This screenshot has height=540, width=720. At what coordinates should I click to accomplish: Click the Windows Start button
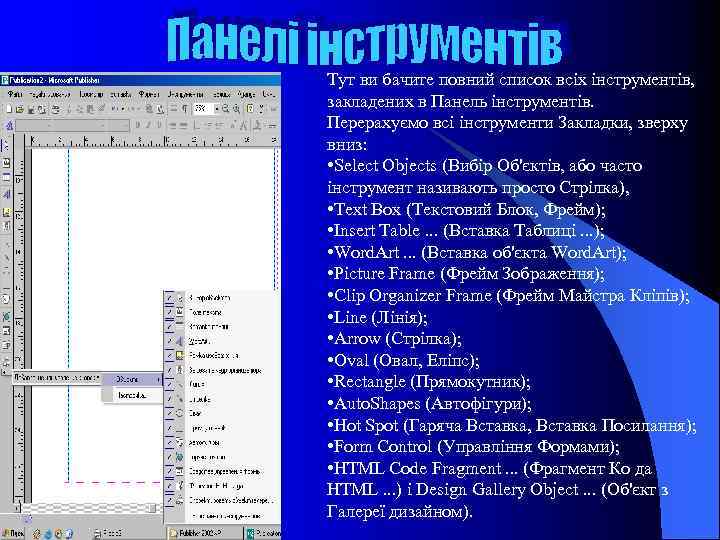click(x=12, y=533)
